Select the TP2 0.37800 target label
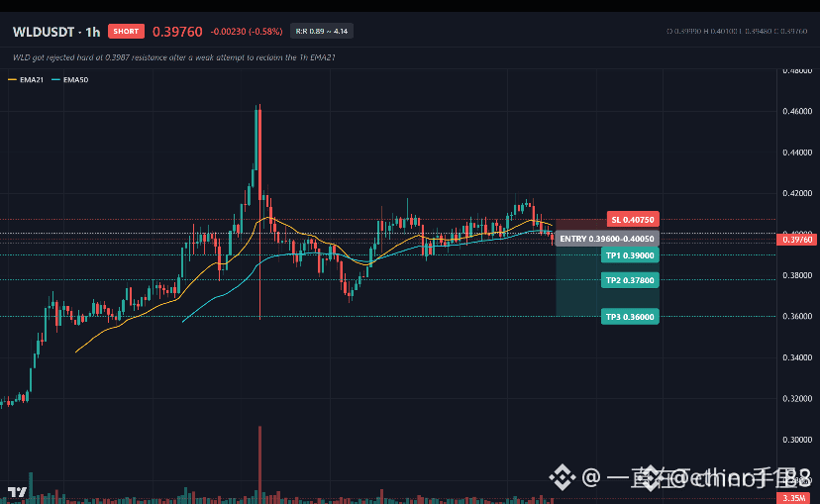820x504 pixels. click(630, 280)
